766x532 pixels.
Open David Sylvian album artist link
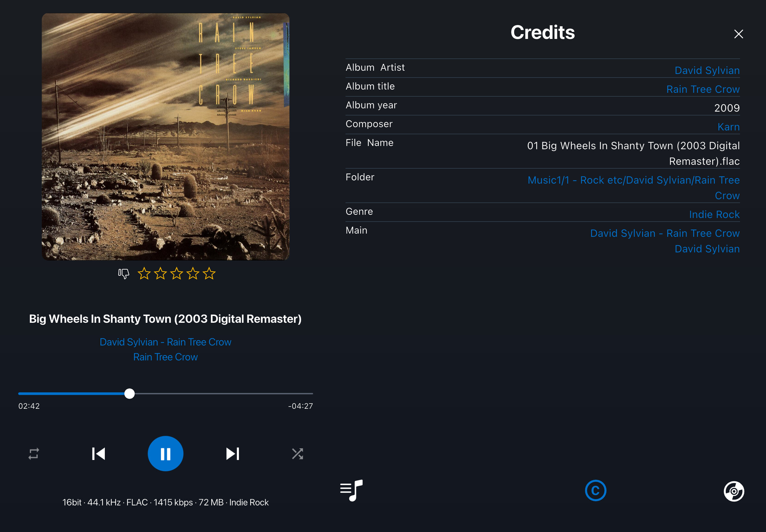coord(707,70)
